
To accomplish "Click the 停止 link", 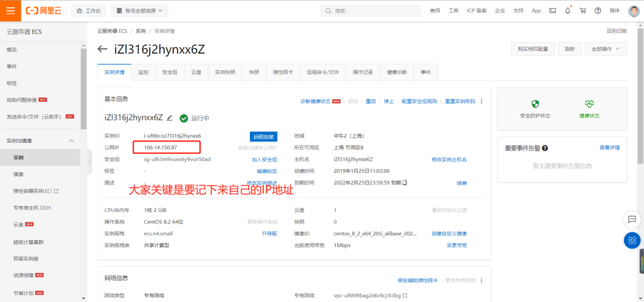I will 389,101.
